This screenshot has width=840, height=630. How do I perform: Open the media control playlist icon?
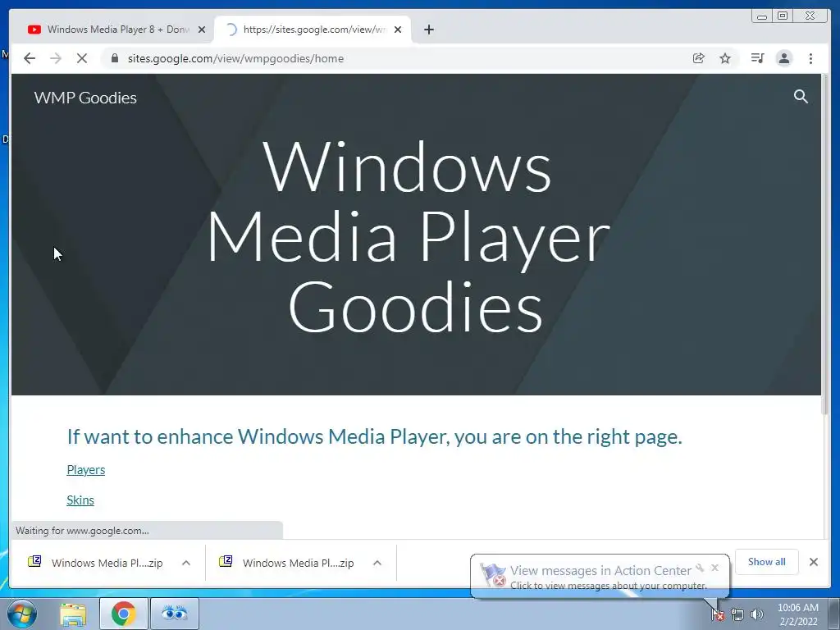[x=757, y=58]
